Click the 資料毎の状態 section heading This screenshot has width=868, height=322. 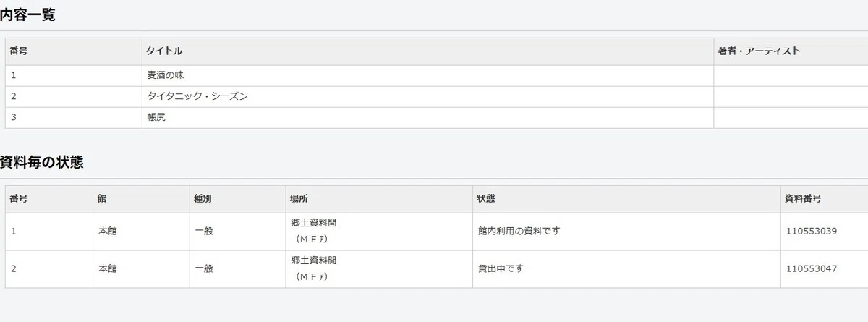41,162
